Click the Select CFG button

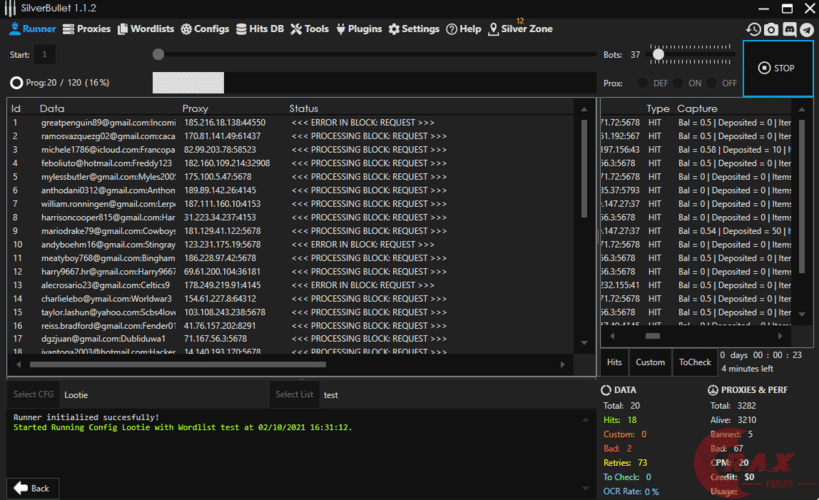click(x=32, y=395)
